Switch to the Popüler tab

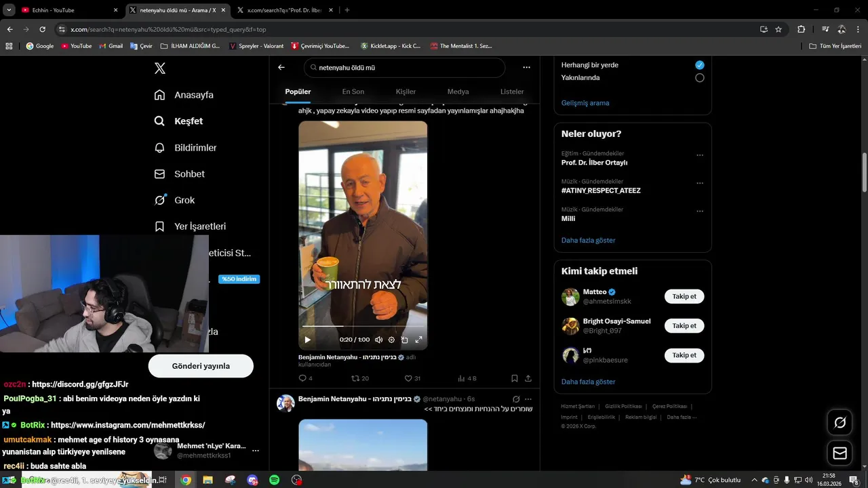pos(298,91)
